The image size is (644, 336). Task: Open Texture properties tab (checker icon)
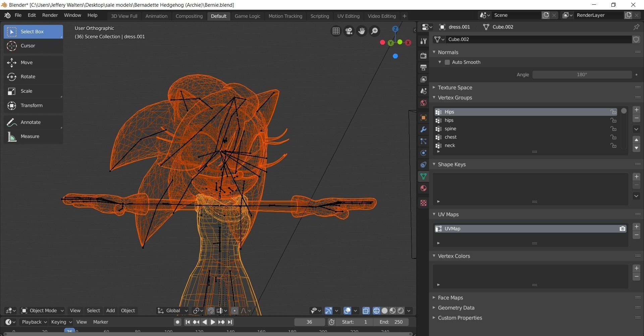pyautogui.click(x=423, y=203)
